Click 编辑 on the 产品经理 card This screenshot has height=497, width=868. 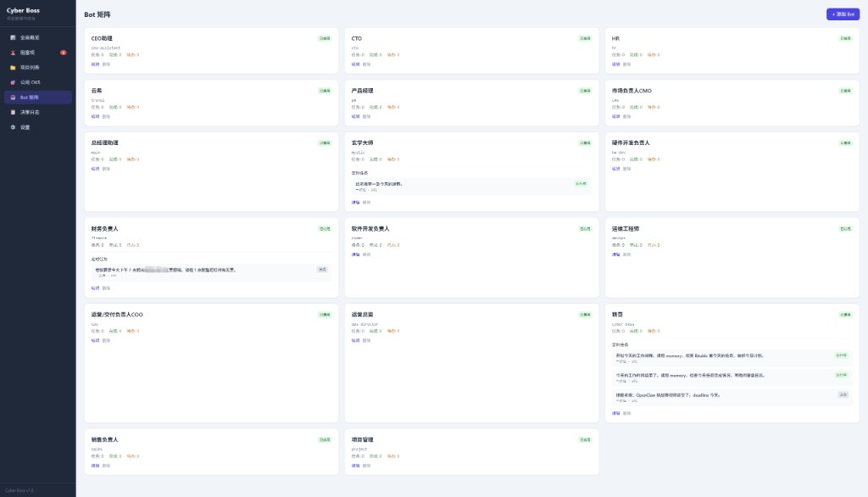click(355, 116)
